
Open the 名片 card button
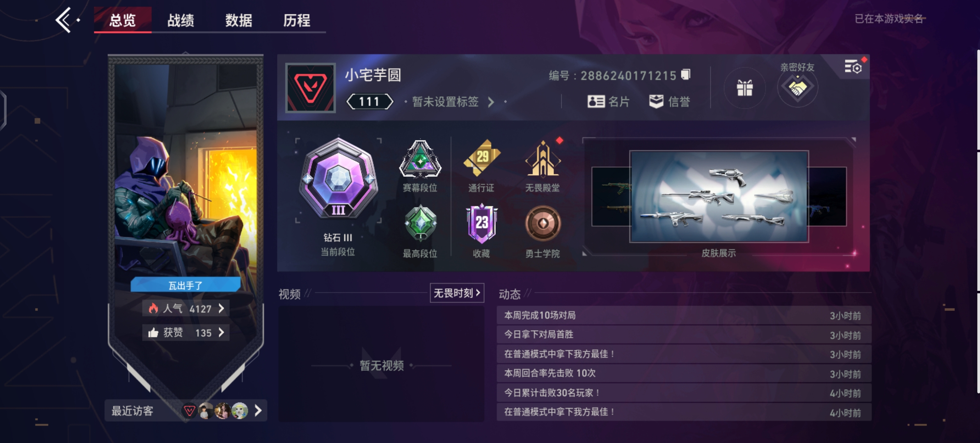[x=609, y=101]
